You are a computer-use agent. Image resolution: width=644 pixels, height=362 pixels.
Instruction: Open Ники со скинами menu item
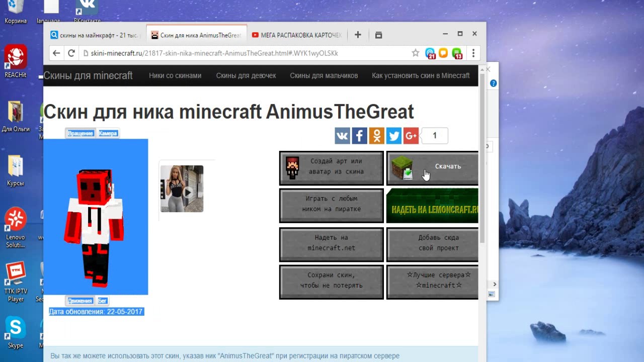tap(175, 75)
